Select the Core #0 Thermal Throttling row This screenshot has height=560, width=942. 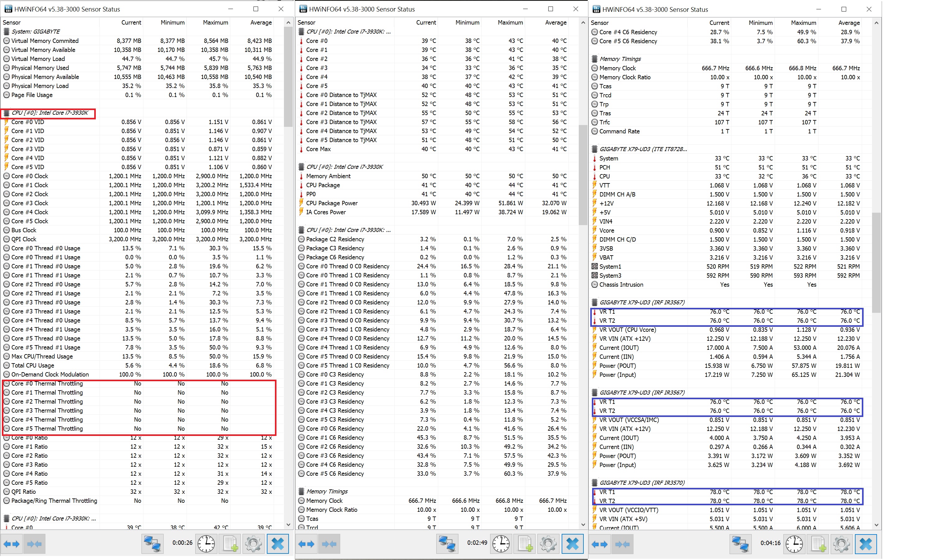47,383
